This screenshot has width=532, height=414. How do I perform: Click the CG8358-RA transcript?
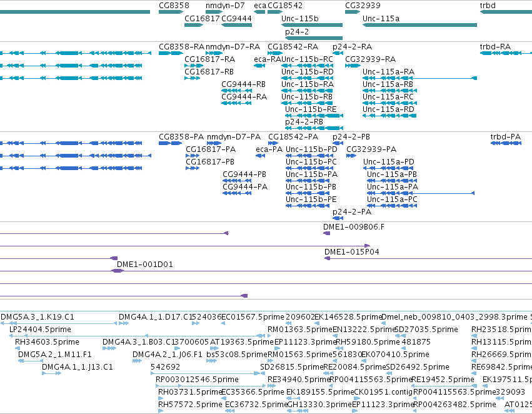171,53
